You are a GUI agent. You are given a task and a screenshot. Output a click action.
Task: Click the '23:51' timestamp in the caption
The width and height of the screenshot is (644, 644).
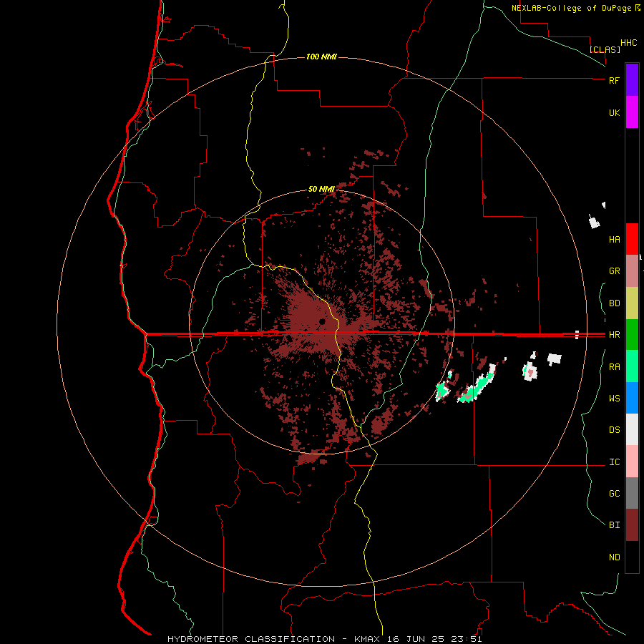coord(466,639)
